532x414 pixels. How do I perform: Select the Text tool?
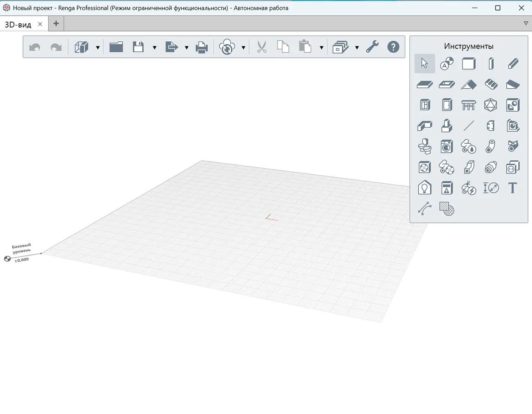pos(513,188)
